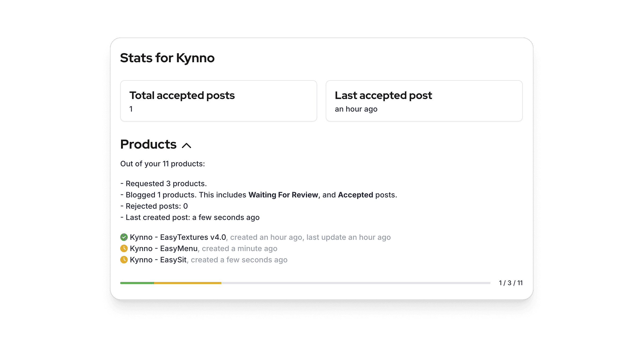Open Kynno - EasyMenu post
The height and width of the screenshot is (338, 644).
tap(164, 248)
